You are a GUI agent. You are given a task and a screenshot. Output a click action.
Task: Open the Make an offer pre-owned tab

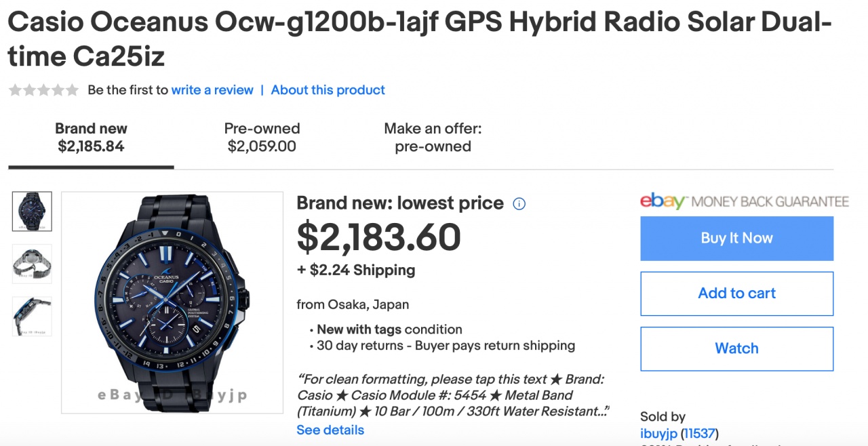click(x=433, y=138)
